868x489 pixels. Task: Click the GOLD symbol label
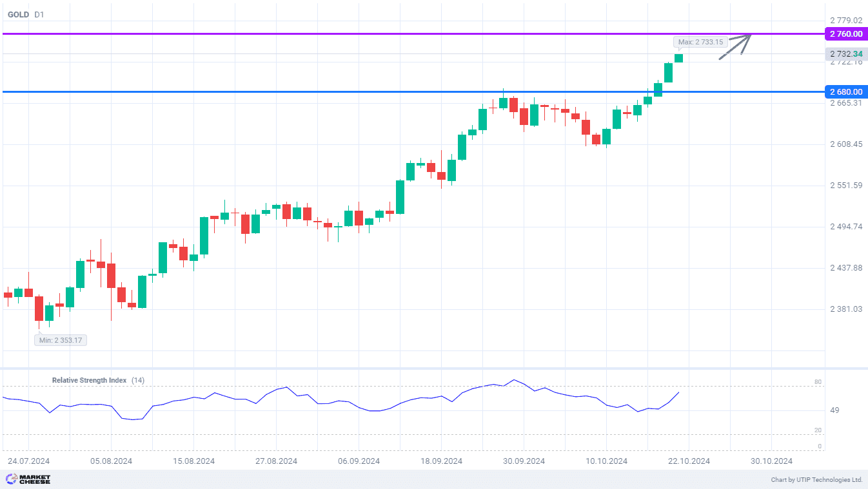18,14
